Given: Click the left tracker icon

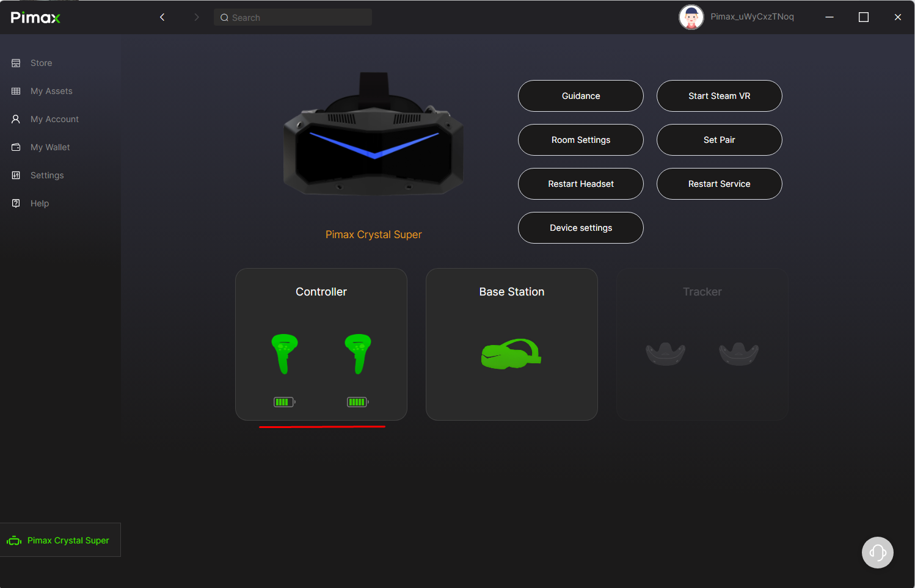Looking at the screenshot, I should click(x=665, y=354).
